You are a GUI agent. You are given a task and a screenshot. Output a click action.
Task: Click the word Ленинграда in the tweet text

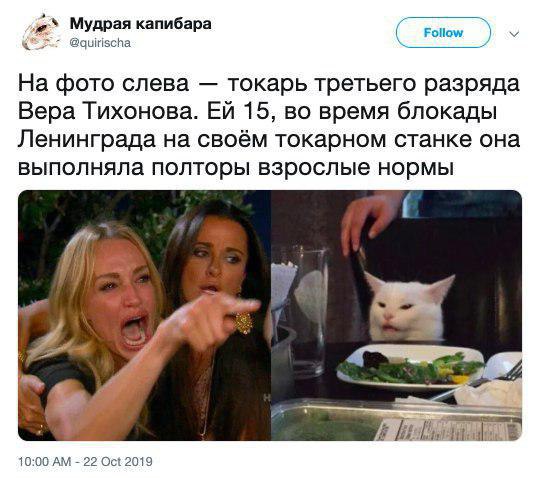coord(86,141)
